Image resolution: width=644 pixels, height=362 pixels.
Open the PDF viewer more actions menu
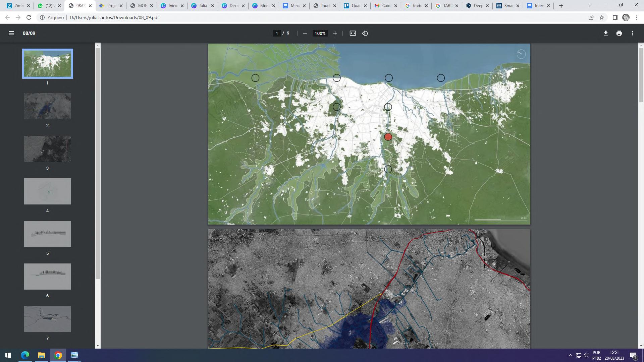click(x=632, y=33)
